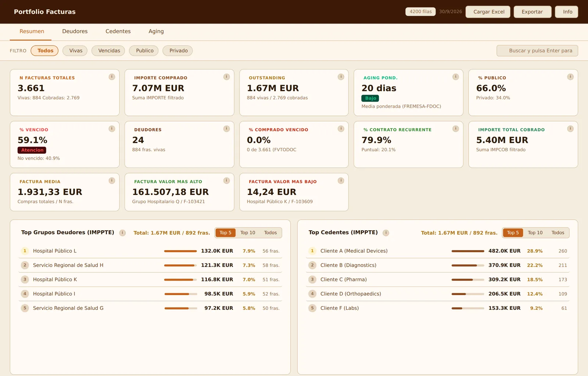Image resolution: width=588 pixels, height=376 pixels.
Task: Select Top 5 in Top Cedentes panel
Action: click(513, 233)
